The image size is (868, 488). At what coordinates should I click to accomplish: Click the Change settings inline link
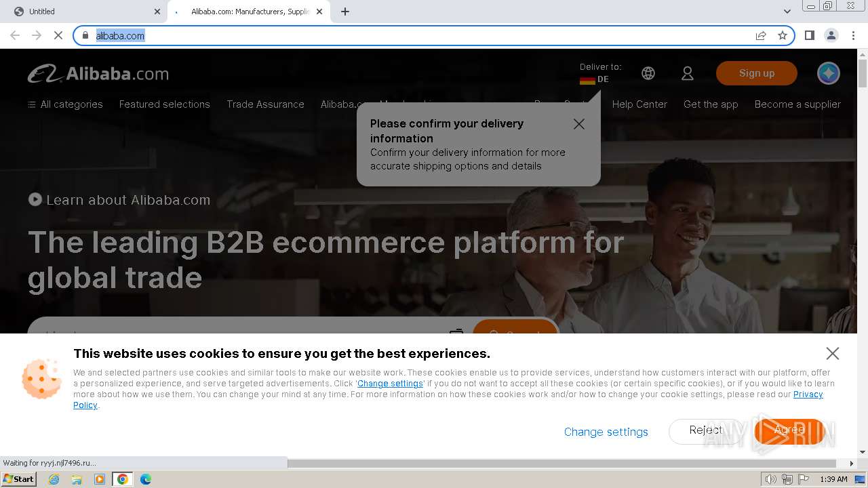(x=390, y=384)
